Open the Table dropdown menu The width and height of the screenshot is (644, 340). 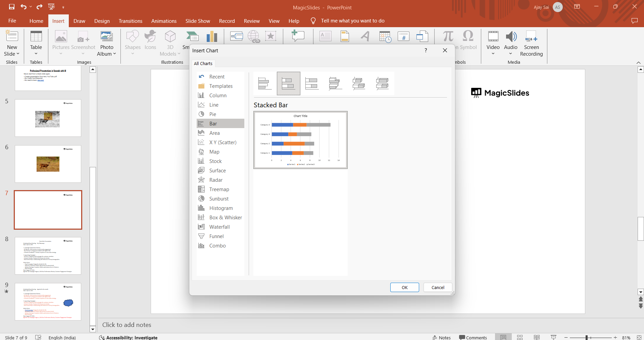(x=36, y=54)
